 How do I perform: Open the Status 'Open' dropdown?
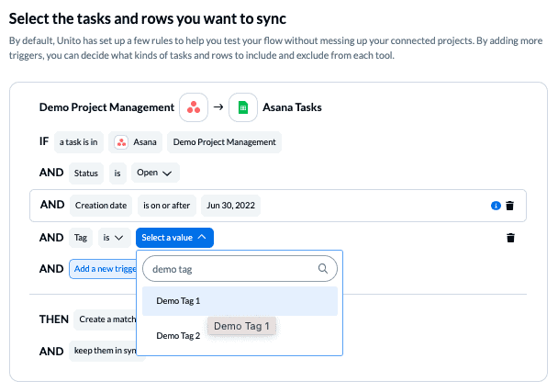click(x=155, y=173)
